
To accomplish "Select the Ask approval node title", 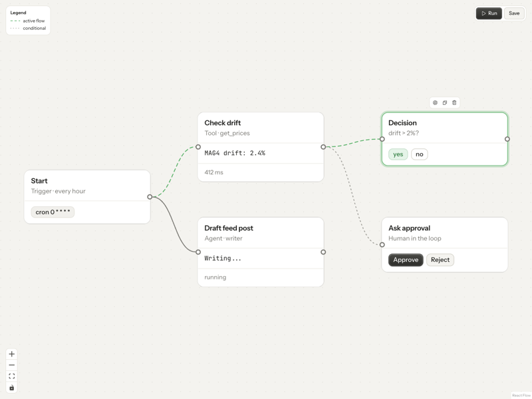I will point(409,228).
